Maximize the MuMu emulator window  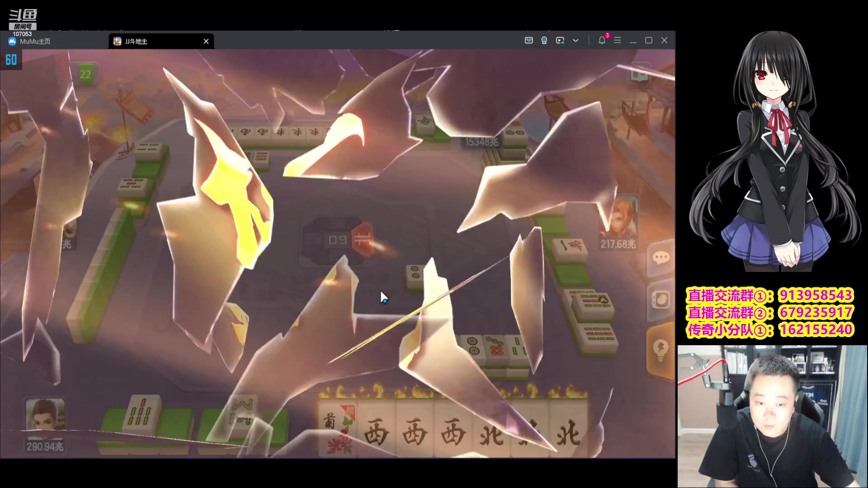pos(649,41)
